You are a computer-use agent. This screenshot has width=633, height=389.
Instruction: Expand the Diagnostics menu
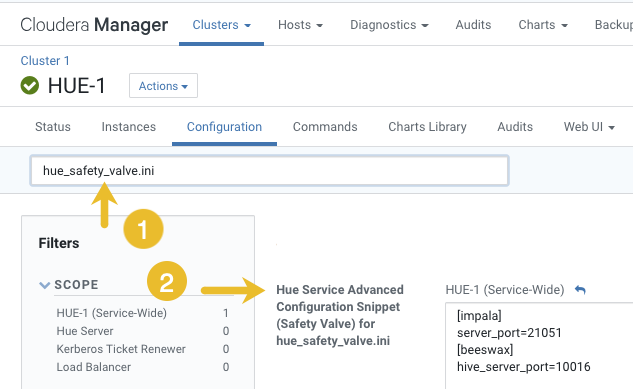(x=389, y=25)
